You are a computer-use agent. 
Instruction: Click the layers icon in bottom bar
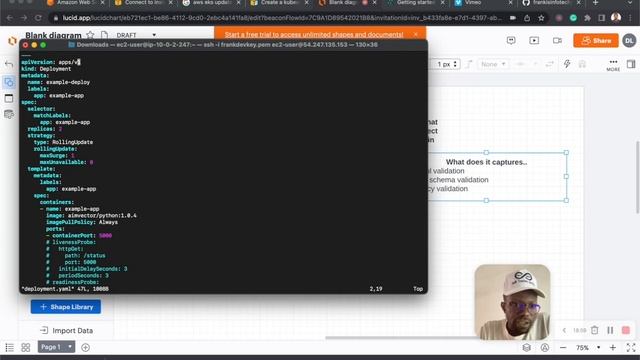(x=527, y=347)
